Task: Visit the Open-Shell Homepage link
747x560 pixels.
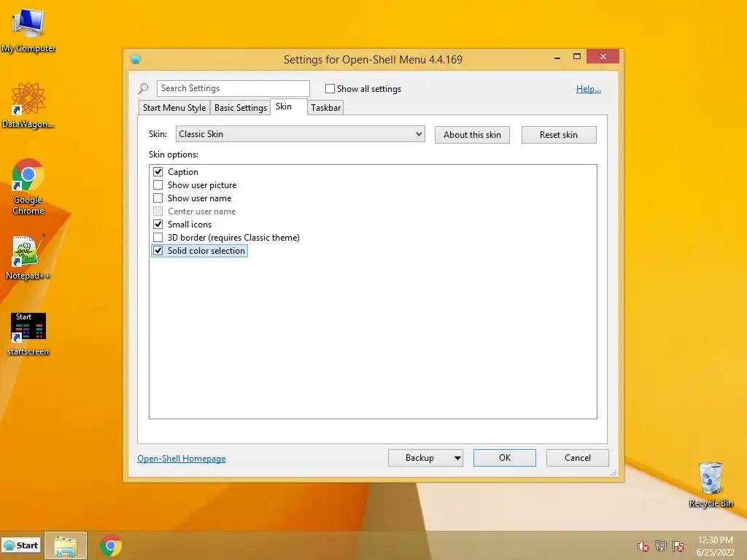Action: point(182,459)
